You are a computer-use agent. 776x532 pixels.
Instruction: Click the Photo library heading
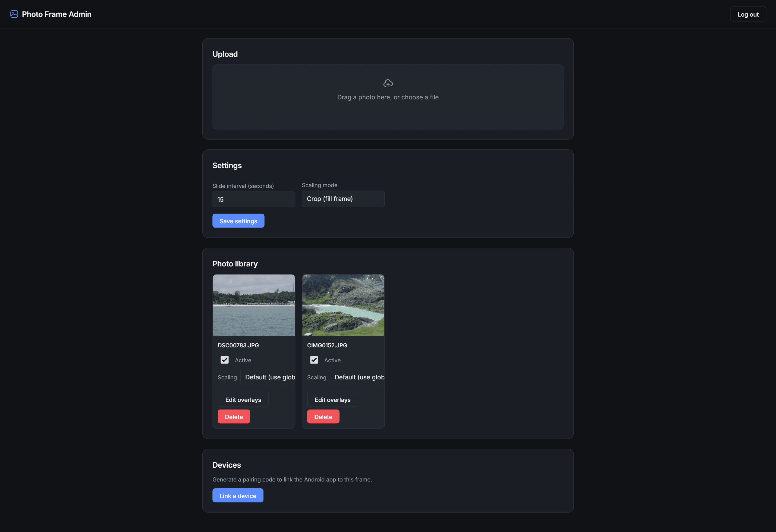[x=235, y=264]
